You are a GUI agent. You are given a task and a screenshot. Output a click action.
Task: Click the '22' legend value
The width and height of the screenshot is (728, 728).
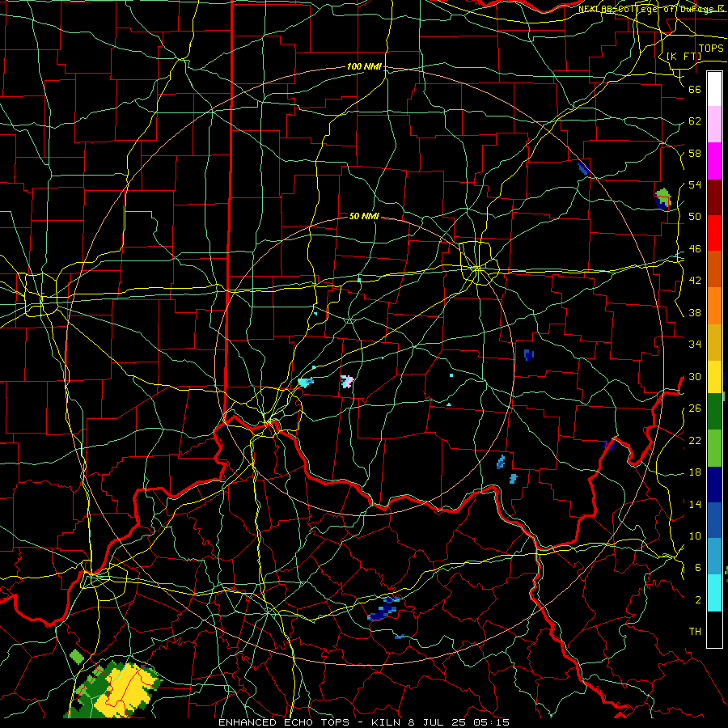click(x=695, y=440)
